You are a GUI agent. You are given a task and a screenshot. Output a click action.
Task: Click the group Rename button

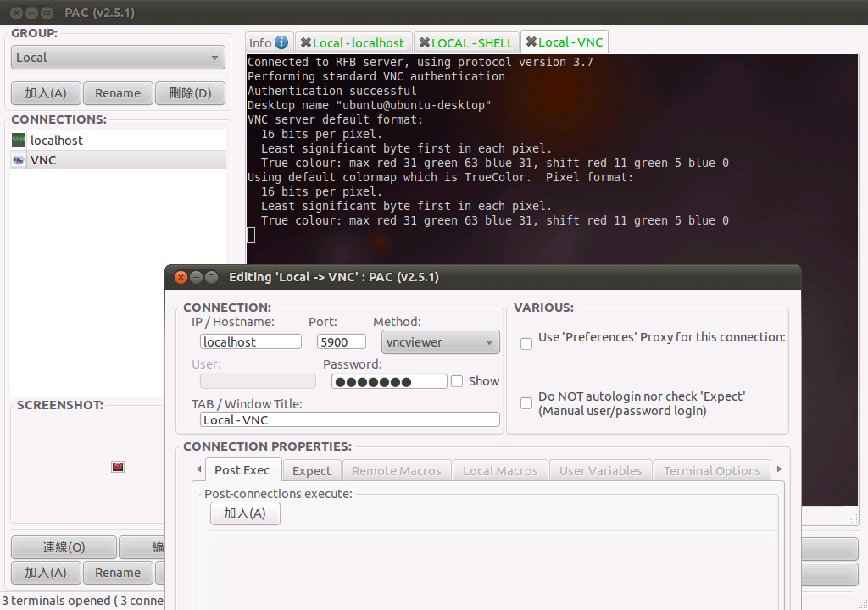tap(118, 93)
